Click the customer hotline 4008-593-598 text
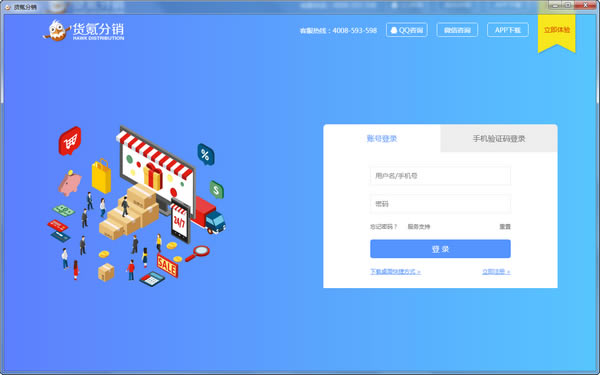The height and width of the screenshot is (375, 600). (338, 30)
